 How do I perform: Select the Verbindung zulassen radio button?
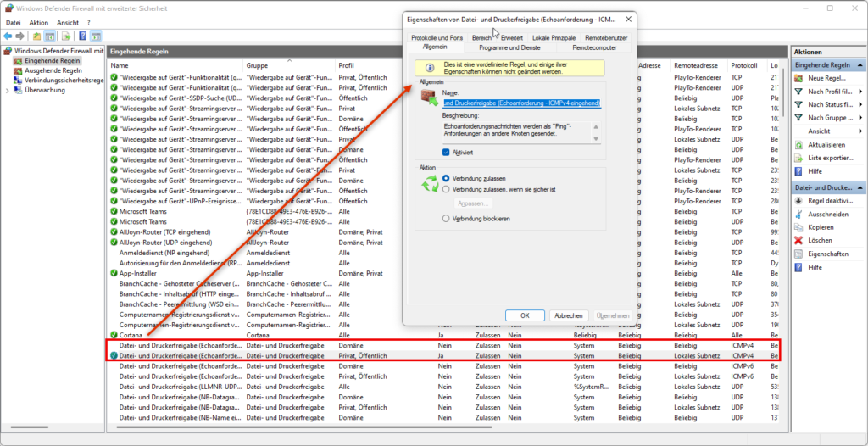(x=446, y=178)
